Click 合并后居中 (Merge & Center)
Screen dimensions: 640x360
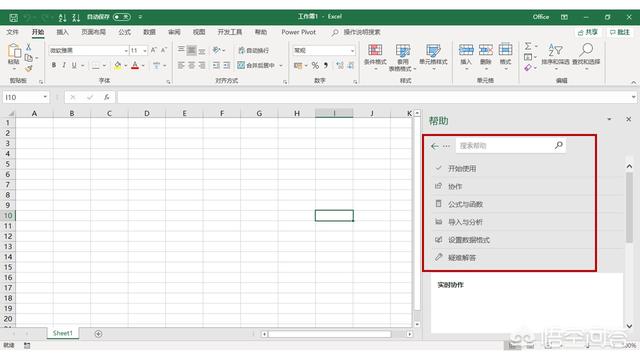click(x=256, y=65)
